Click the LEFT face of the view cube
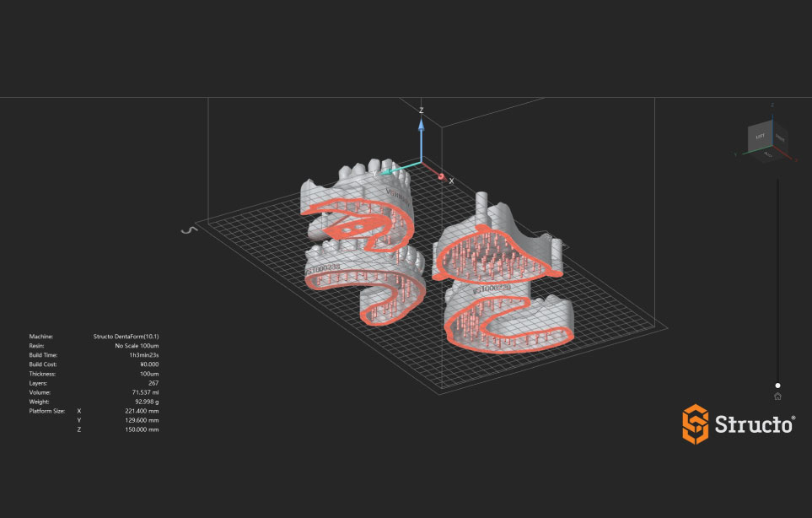 click(760, 136)
